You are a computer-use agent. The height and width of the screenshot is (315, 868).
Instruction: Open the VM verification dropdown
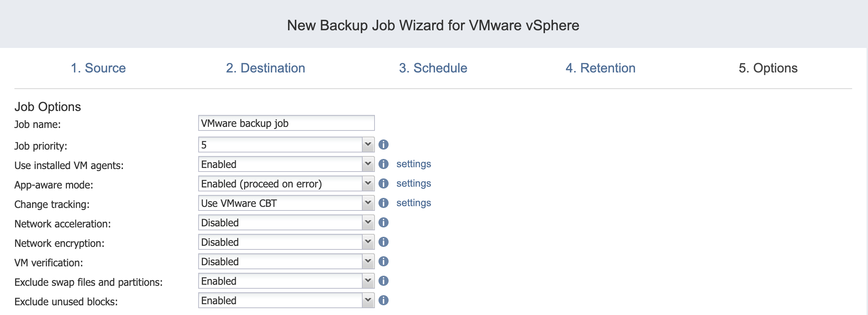[x=368, y=261]
